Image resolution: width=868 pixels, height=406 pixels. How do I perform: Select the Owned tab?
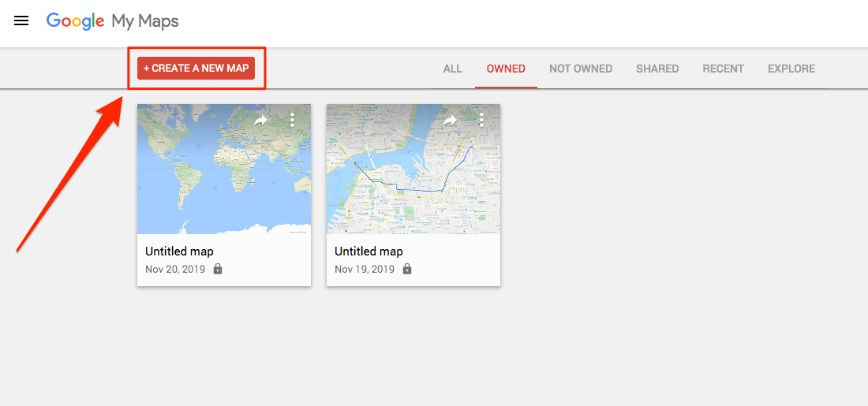tap(506, 69)
